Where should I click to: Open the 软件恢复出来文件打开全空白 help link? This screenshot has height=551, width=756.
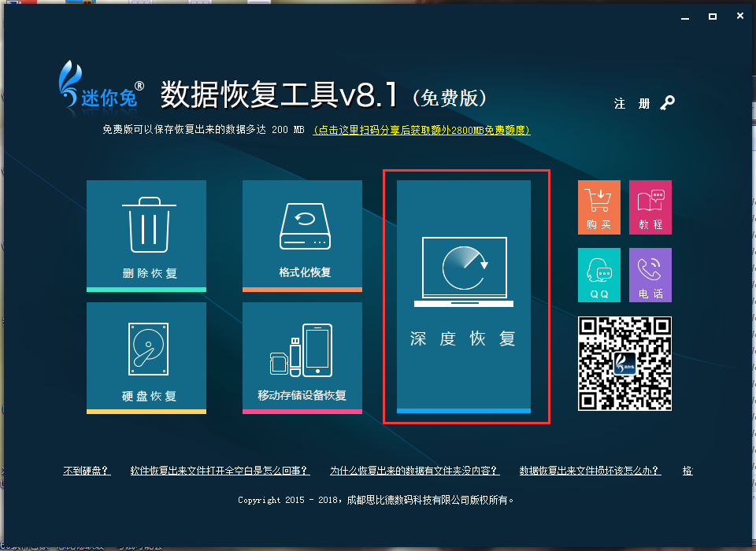tap(220, 471)
